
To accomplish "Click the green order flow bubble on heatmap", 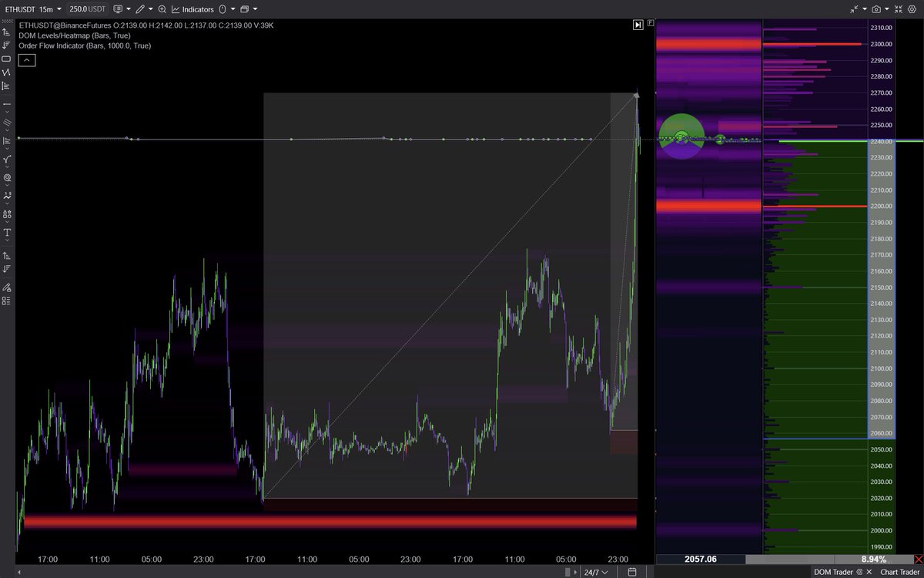I will [x=681, y=136].
